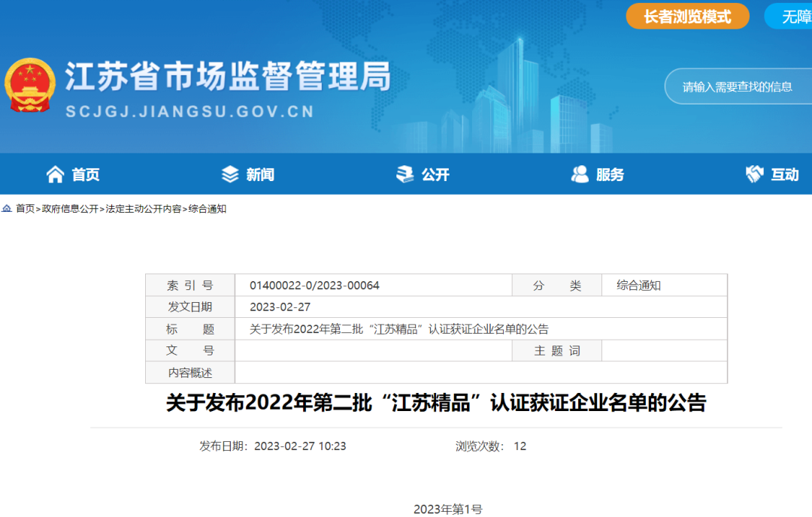
Task: Select the home icon in the navigation bar
Action: click(55, 174)
